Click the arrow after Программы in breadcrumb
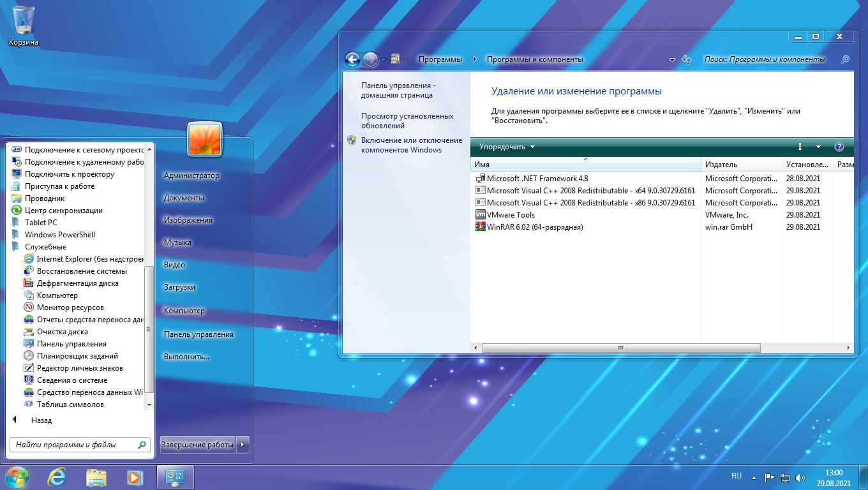This screenshot has width=868, height=490. pyautogui.click(x=474, y=59)
